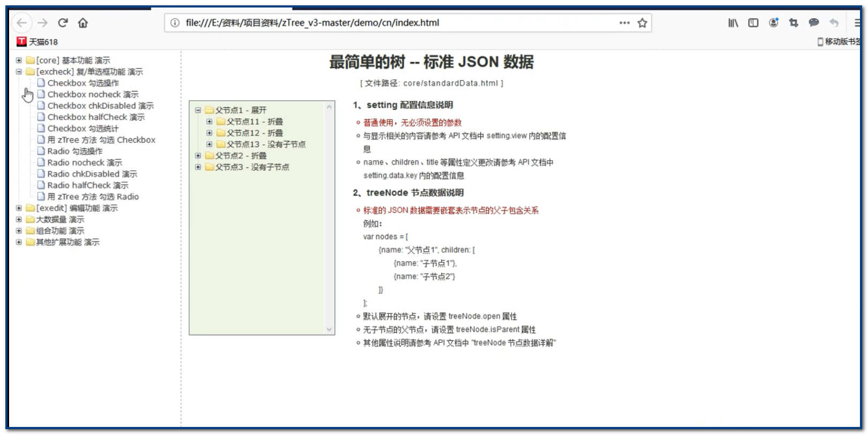This screenshot has height=435, width=868.
Task: Reload the page with the refresh icon
Action: pos(63,22)
